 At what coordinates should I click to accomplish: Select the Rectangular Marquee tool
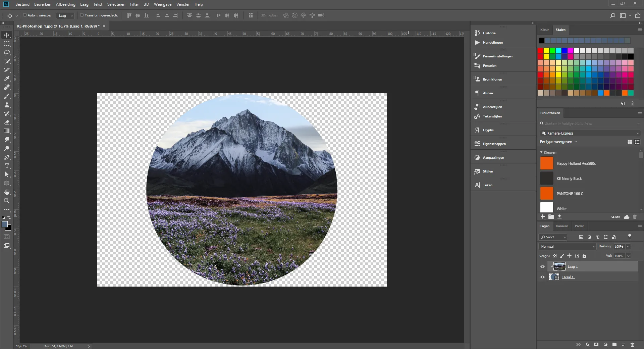tap(7, 44)
